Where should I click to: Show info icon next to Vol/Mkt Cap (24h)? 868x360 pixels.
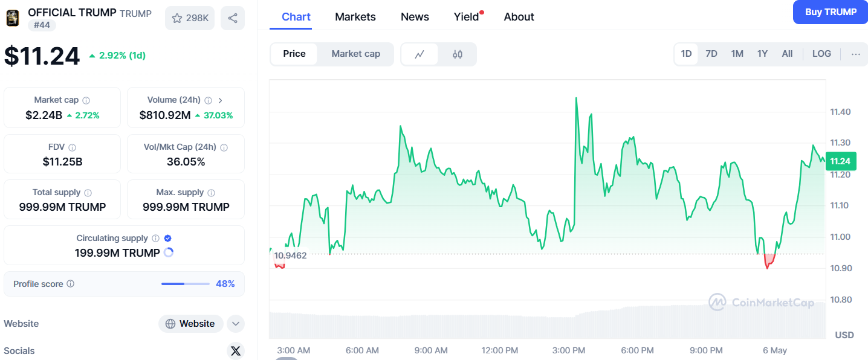(224, 147)
